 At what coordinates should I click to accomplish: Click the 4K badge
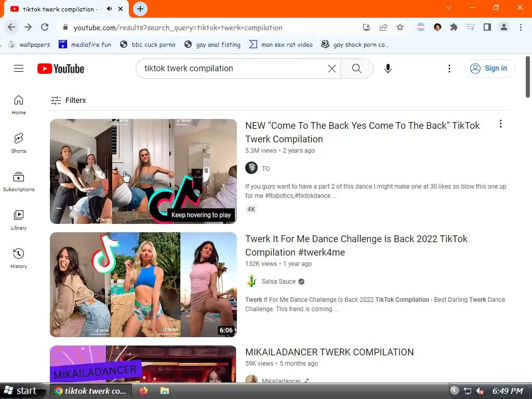(251, 209)
